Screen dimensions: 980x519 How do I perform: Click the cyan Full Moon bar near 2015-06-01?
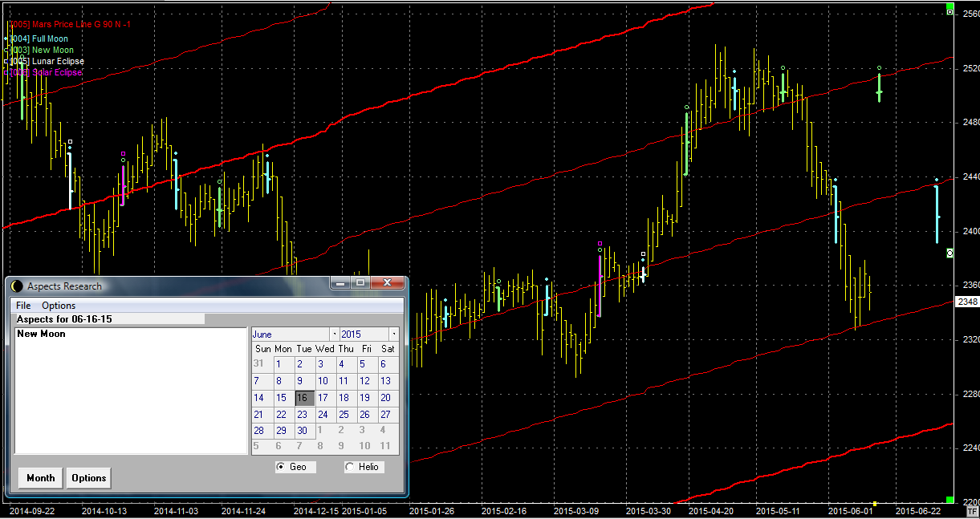[x=836, y=214]
